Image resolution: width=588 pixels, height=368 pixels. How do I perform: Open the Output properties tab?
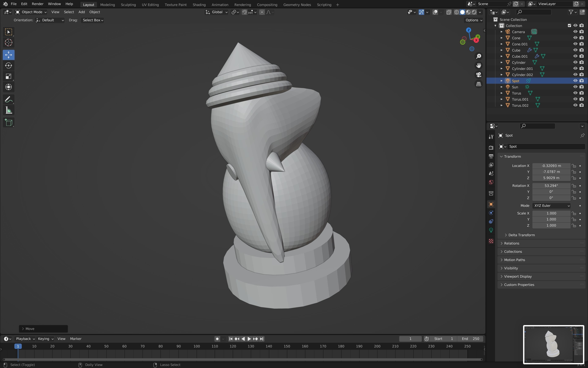491,156
